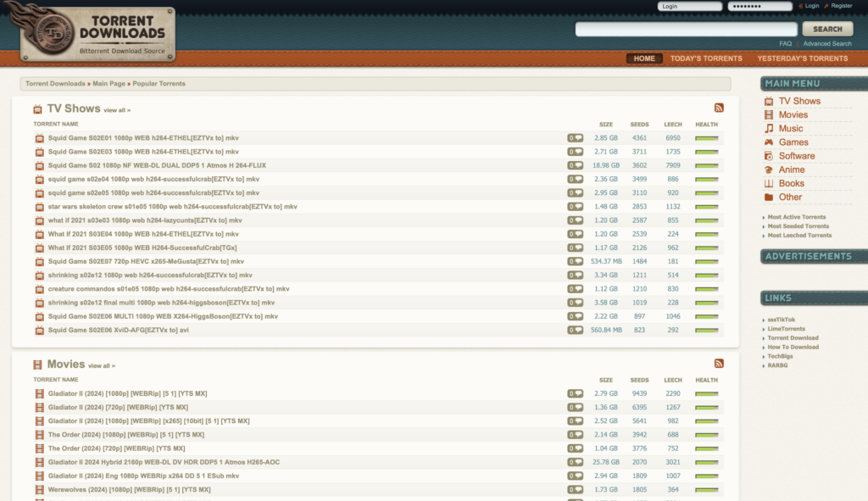Click comment bubble for Squid Game S02E03 row
The height and width of the screenshot is (501, 868).
[575, 152]
